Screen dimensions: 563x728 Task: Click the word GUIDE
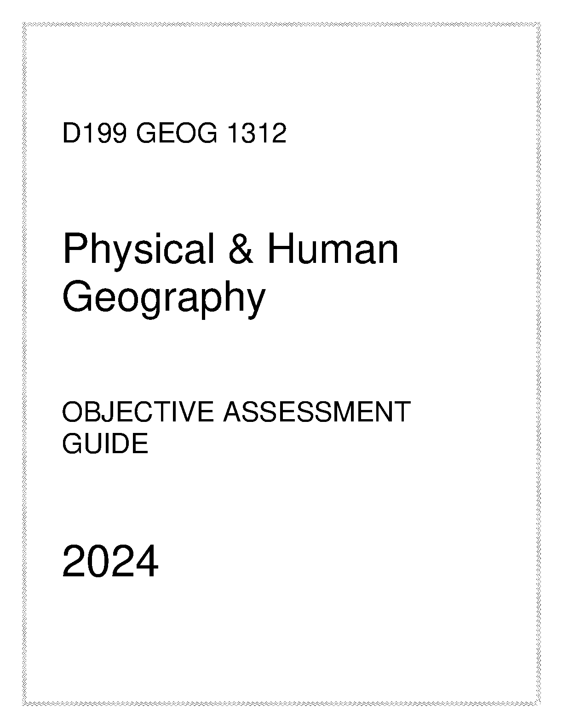pos(105,444)
